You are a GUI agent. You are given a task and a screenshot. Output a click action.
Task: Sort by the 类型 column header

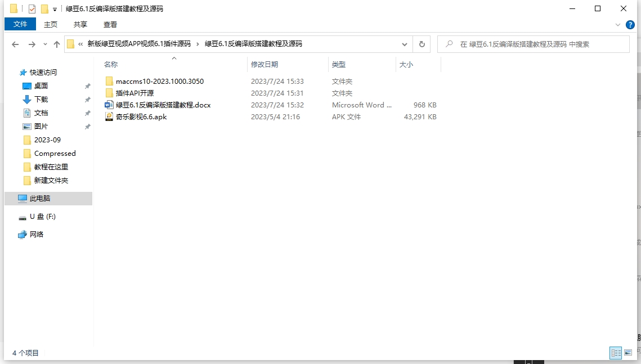pos(338,64)
